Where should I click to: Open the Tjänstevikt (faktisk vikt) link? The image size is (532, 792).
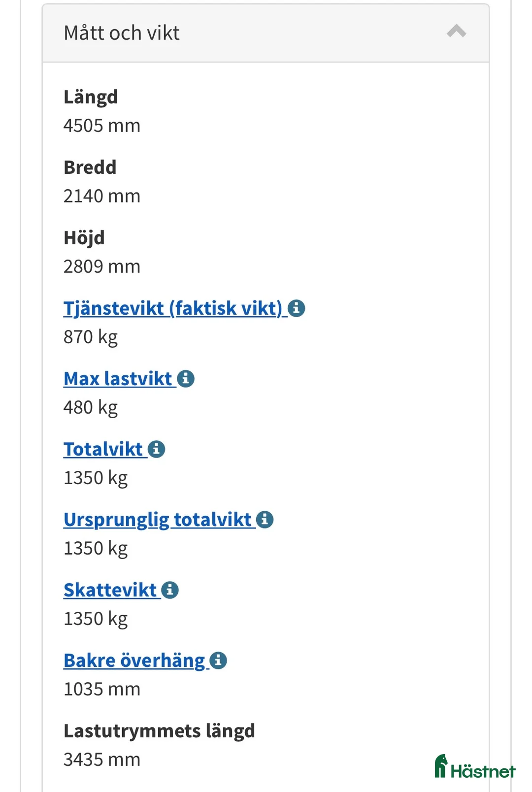(x=171, y=308)
